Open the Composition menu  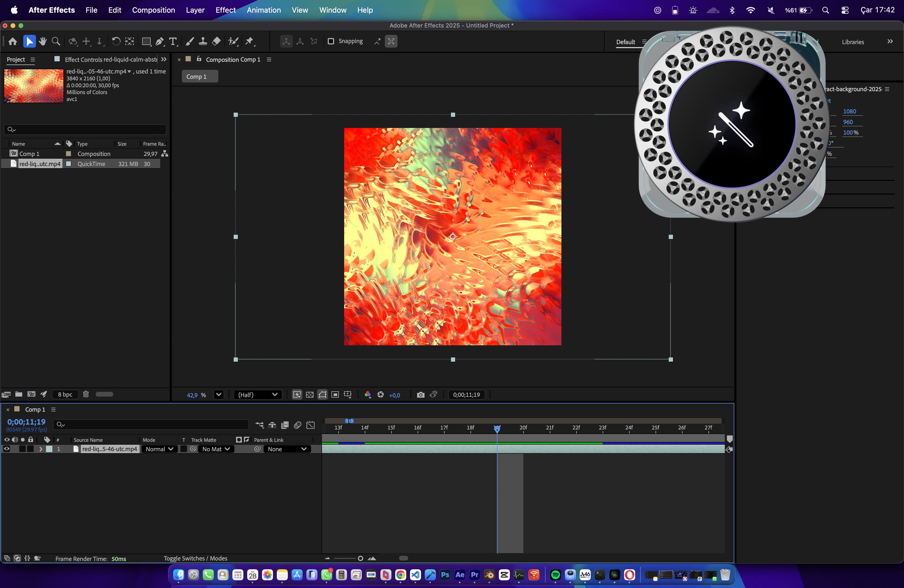point(154,10)
